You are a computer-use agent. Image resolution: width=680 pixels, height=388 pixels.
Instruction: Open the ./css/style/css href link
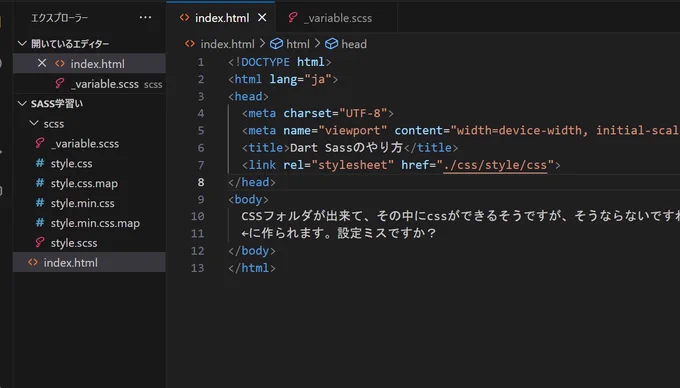click(x=495, y=165)
